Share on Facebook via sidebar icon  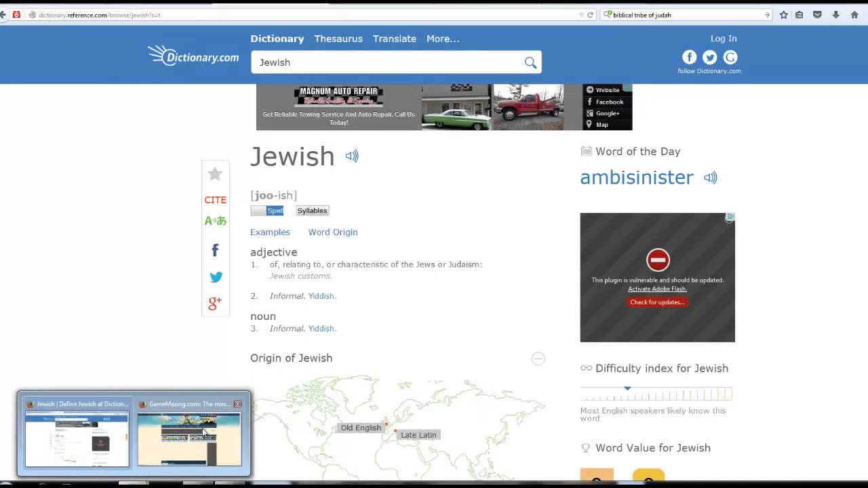click(215, 250)
